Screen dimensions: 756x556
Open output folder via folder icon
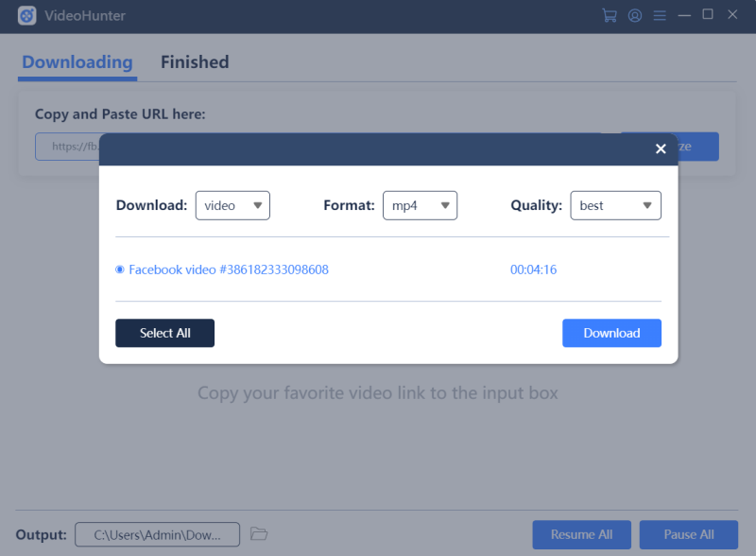(259, 534)
